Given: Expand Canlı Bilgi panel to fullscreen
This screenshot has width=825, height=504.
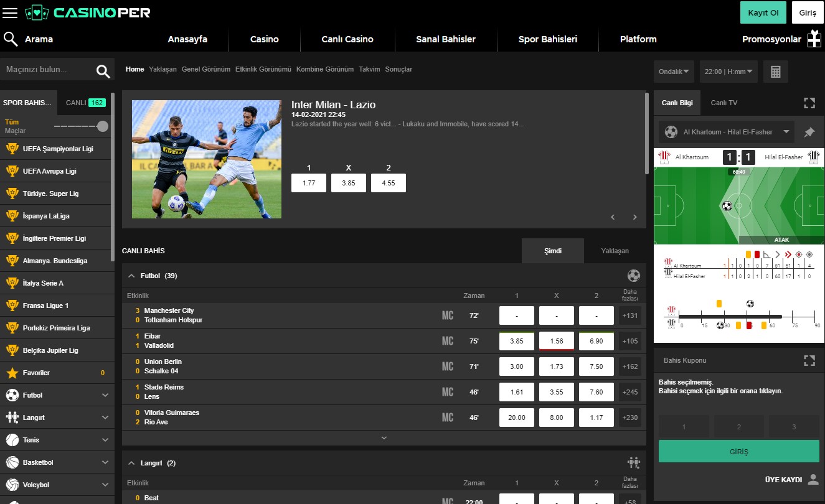Looking at the screenshot, I should 809,103.
